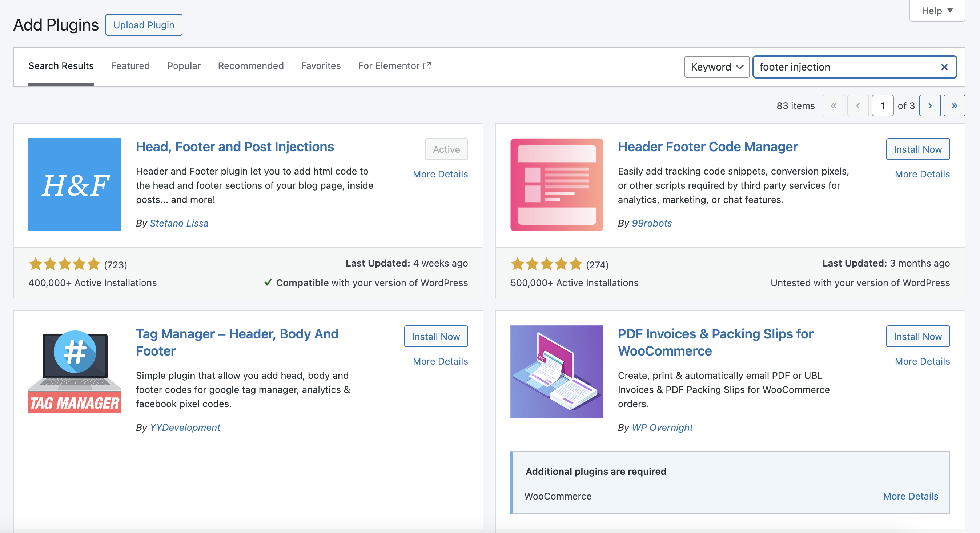Viewport: 980px width, 533px height.
Task: Go to next page of results
Action: click(930, 105)
